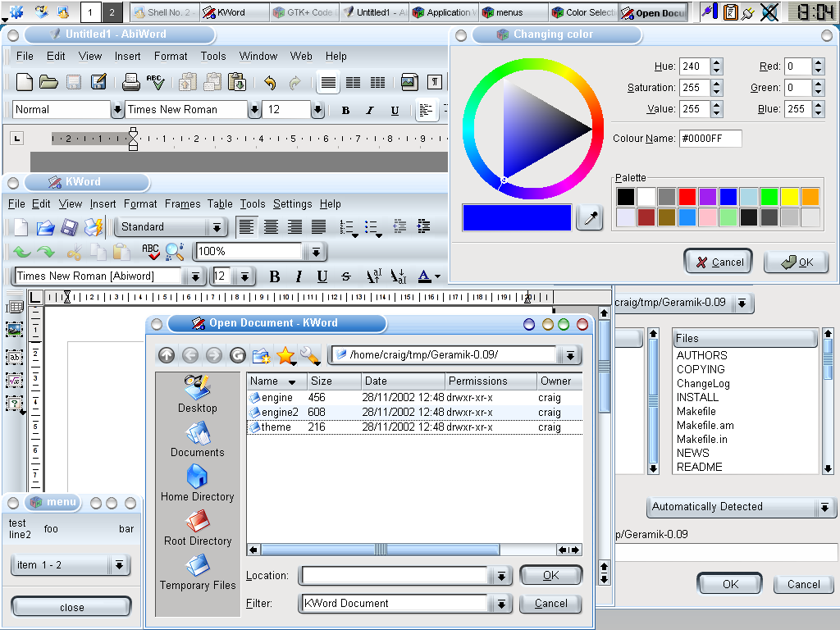
Task: Insert formula frame icon in KWord sidebar
Action: coord(15,380)
